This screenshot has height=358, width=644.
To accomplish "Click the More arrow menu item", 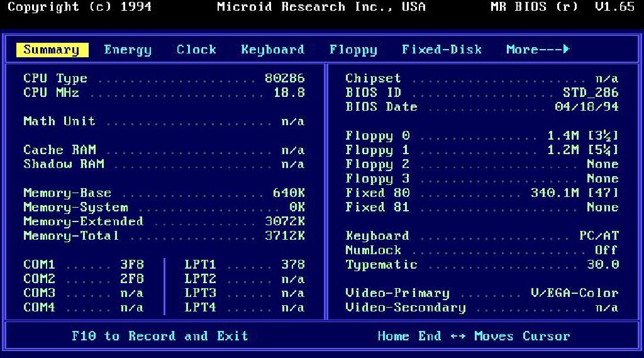I will [x=538, y=49].
